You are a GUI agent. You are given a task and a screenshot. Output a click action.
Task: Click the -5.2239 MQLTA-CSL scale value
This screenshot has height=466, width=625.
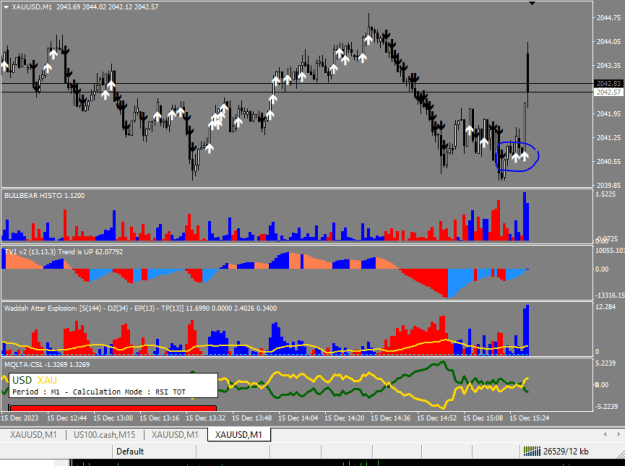coord(607,407)
